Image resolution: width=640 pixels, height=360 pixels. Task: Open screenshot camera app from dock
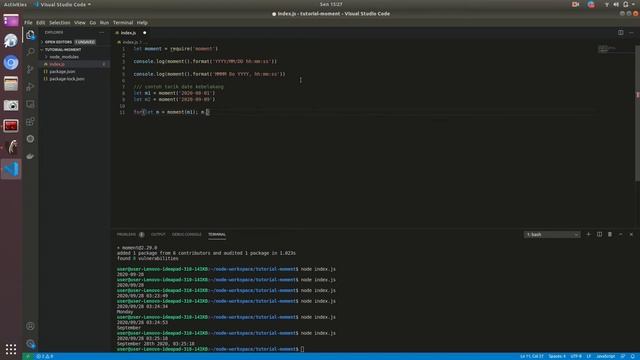point(11,105)
